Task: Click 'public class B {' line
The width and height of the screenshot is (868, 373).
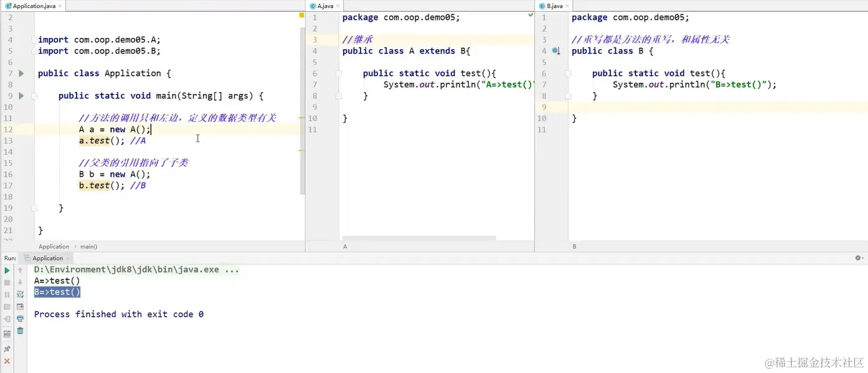Action: [613, 51]
